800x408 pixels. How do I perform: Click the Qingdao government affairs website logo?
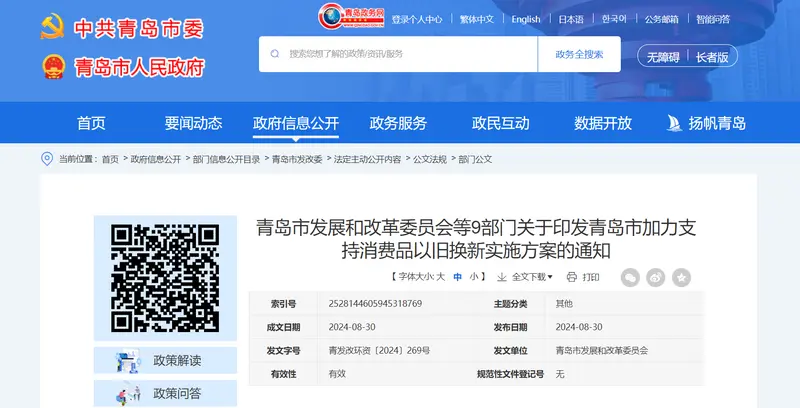point(352,16)
